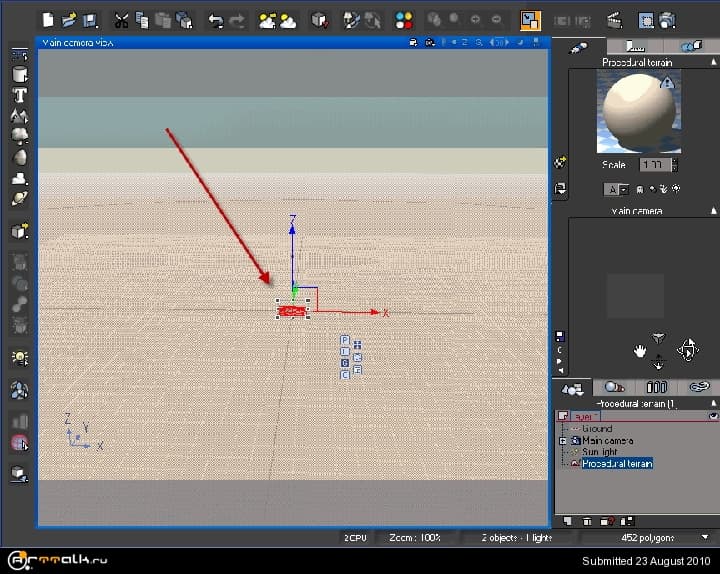Save the scene with the floppy disk icon
Screen dimensions: 720x574
(x=90, y=20)
